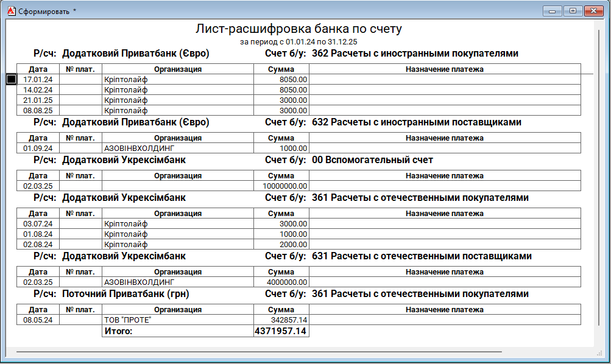Select the date cell 08.05.24
611x364 pixels.
pos(38,320)
